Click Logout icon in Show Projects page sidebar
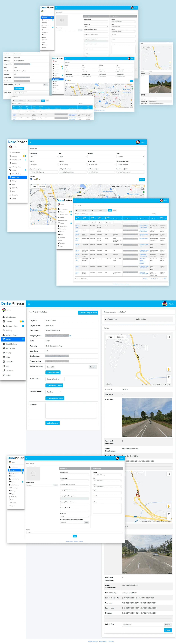176x644 pixels. (x=4, y=375)
